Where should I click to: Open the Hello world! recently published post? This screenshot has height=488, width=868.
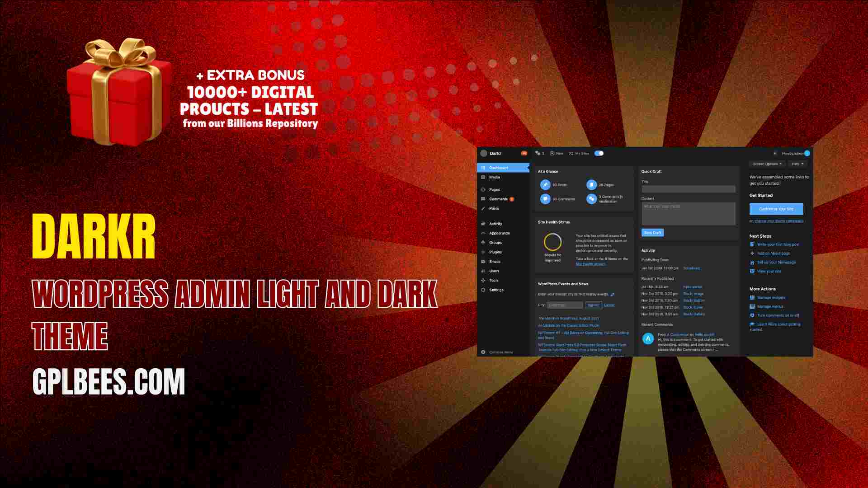692,287
